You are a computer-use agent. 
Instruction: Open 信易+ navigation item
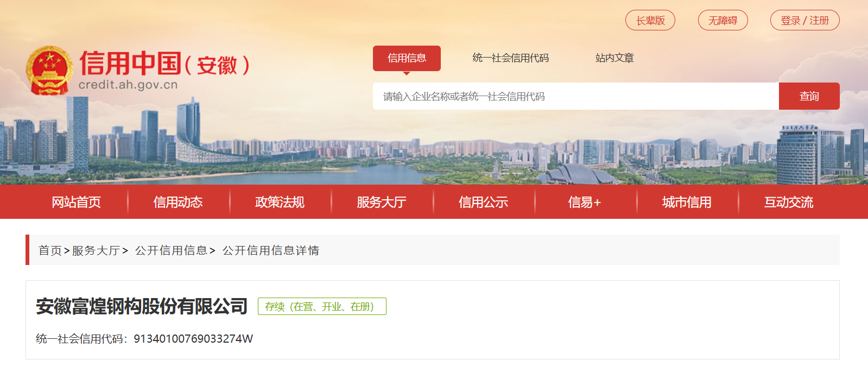coord(585,202)
